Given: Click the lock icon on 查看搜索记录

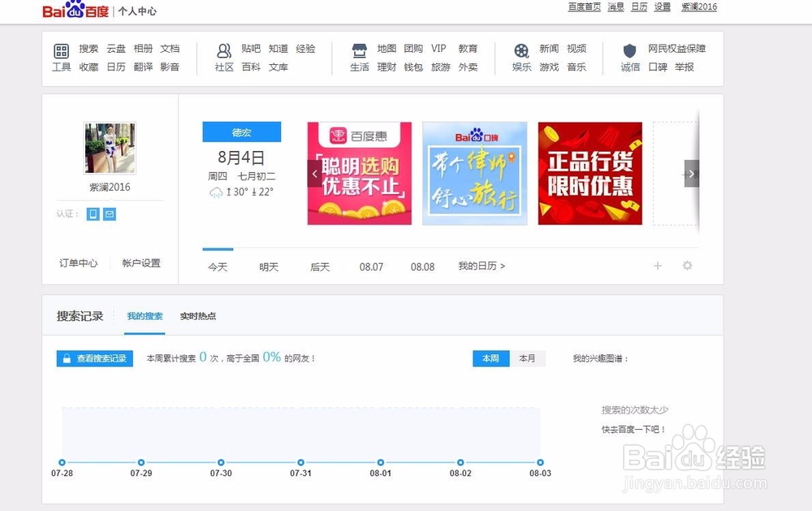Looking at the screenshot, I should pos(67,358).
